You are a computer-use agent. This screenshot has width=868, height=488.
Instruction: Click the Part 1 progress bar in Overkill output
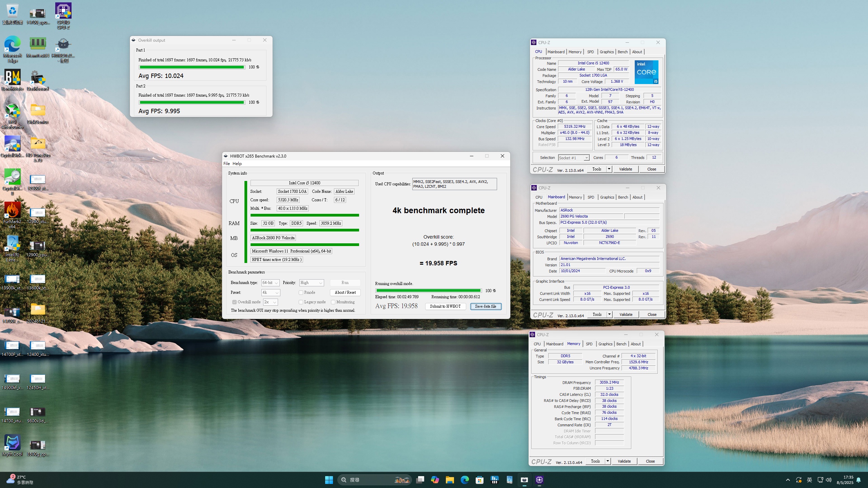coord(192,67)
